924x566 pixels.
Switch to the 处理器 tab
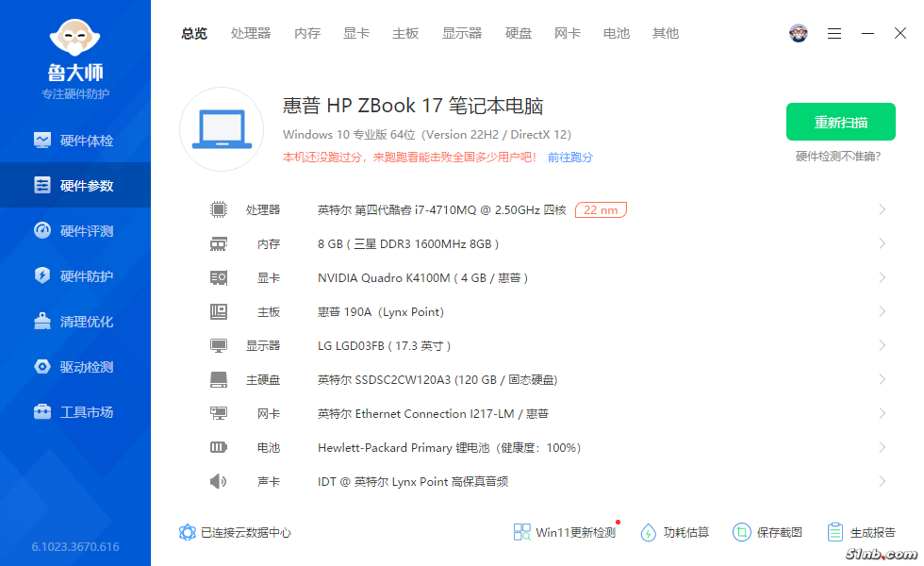point(251,34)
